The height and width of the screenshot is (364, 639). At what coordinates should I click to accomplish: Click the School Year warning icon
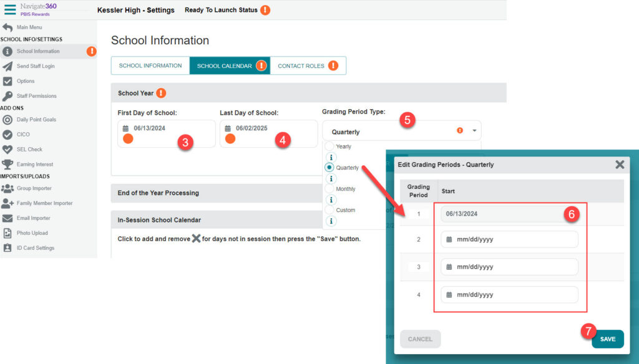[162, 93]
